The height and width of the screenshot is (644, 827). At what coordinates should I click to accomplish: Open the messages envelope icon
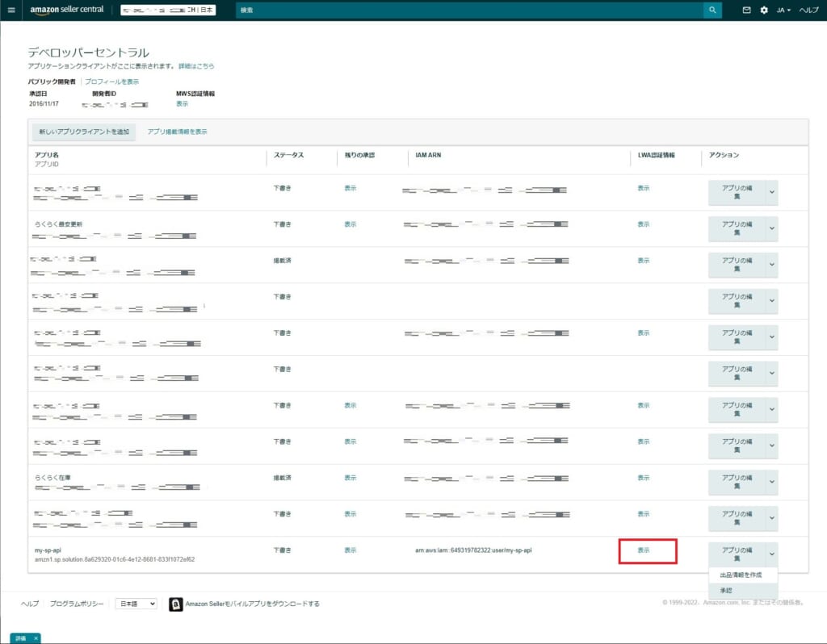(x=746, y=10)
